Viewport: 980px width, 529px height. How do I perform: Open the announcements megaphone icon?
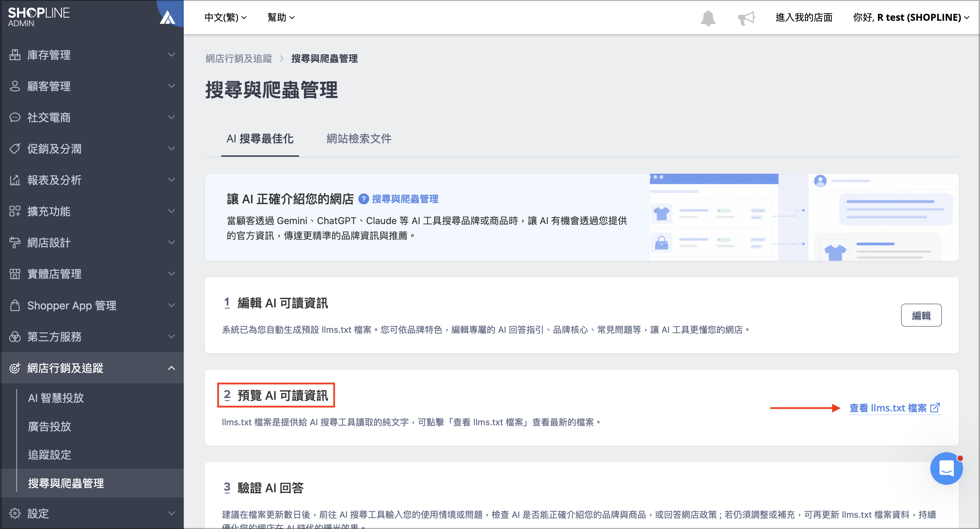(746, 18)
